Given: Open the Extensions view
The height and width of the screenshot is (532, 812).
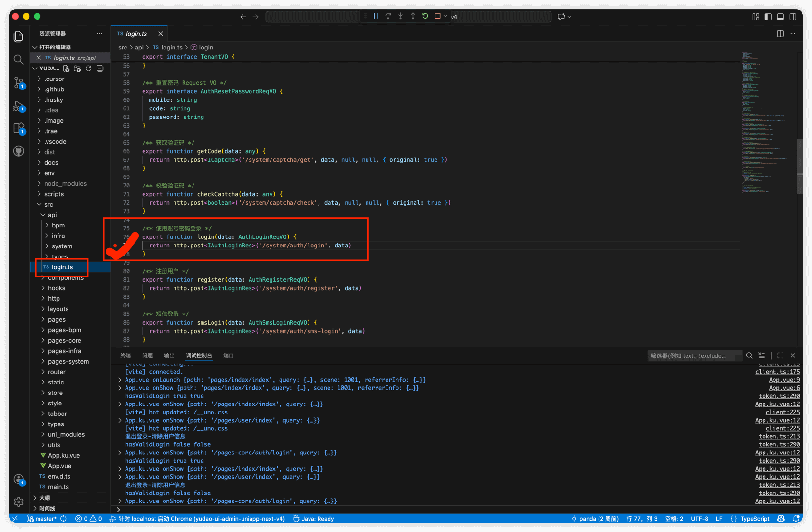Looking at the screenshot, I should pos(19,128).
